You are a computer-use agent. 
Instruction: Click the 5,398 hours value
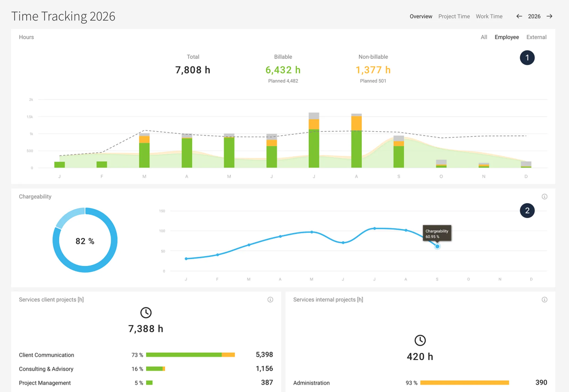point(264,354)
